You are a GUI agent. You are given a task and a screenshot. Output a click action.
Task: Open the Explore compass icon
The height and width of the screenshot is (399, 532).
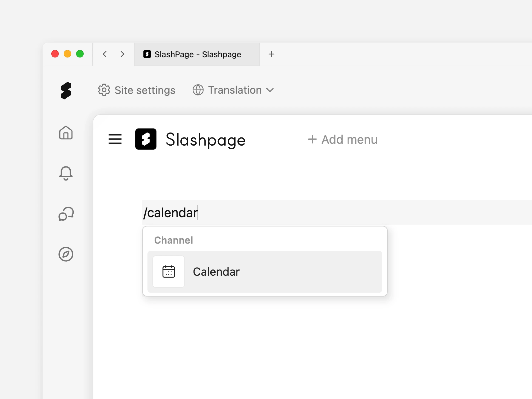[x=66, y=254]
